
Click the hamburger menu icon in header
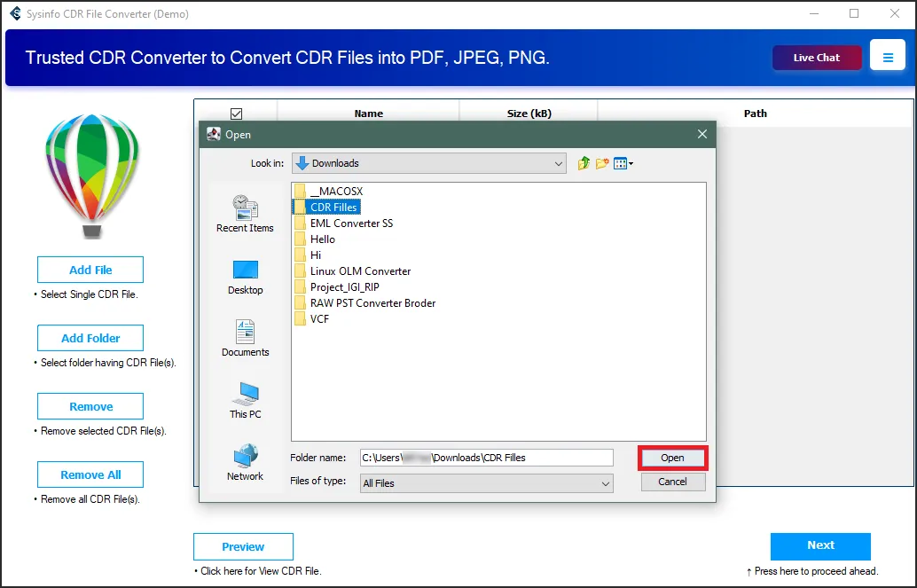point(887,58)
